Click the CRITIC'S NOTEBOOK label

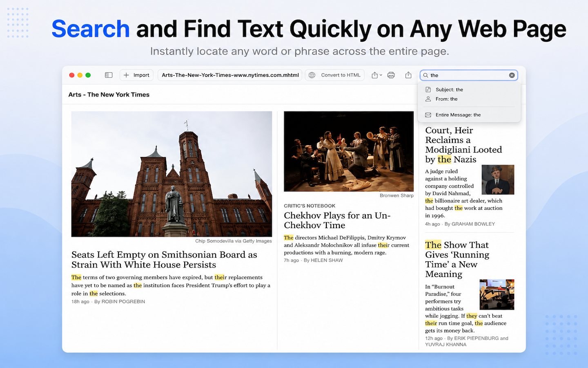tap(310, 206)
